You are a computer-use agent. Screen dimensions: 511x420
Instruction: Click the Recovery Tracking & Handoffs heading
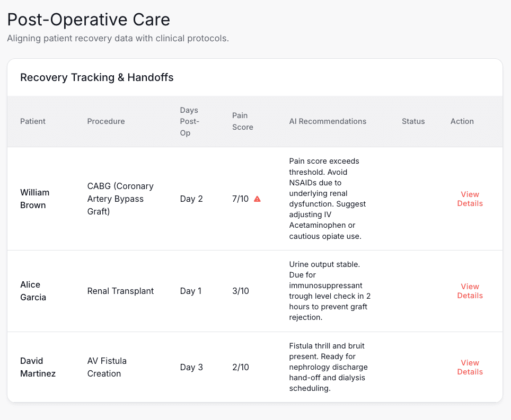pos(97,77)
